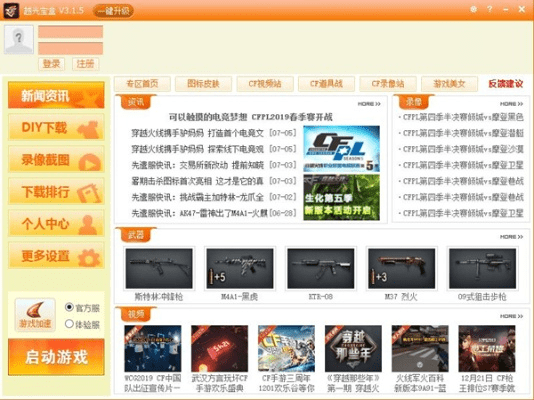Open headline CFPL2019春季赛开战
Viewport: 534px width, 400px height.
pos(251,117)
